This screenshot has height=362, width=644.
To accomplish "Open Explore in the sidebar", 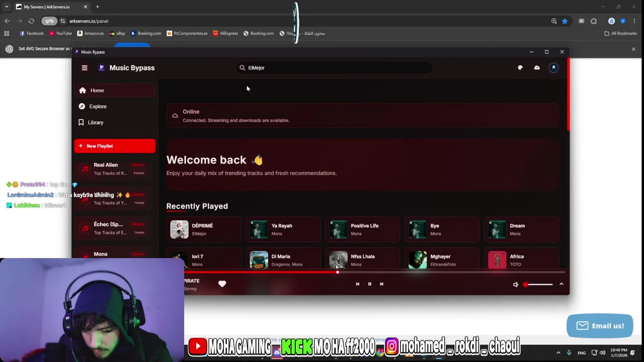I will (115, 107).
